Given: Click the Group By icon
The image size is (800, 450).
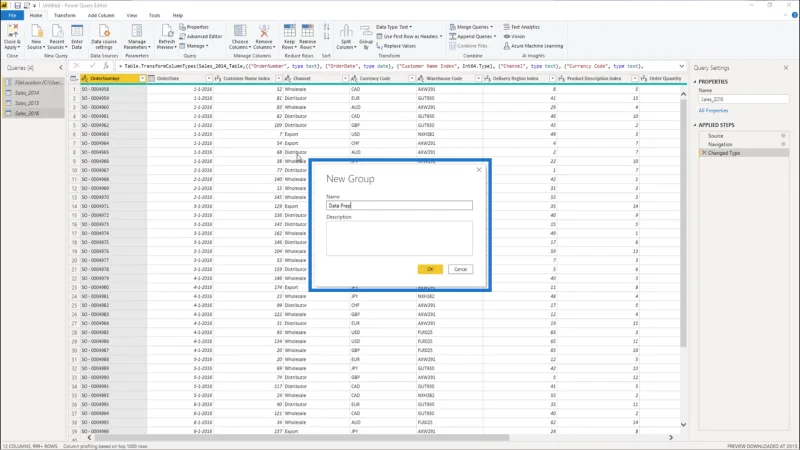Looking at the screenshot, I should (366, 37).
